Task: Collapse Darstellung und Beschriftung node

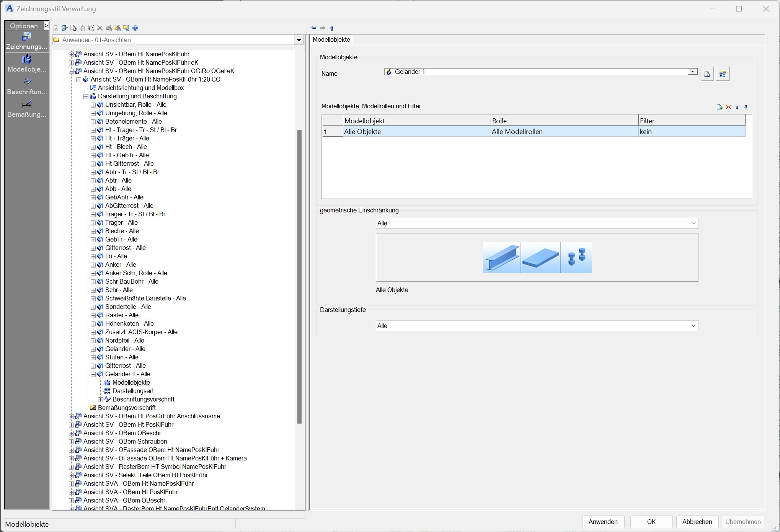Action: (x=86, y=96)
